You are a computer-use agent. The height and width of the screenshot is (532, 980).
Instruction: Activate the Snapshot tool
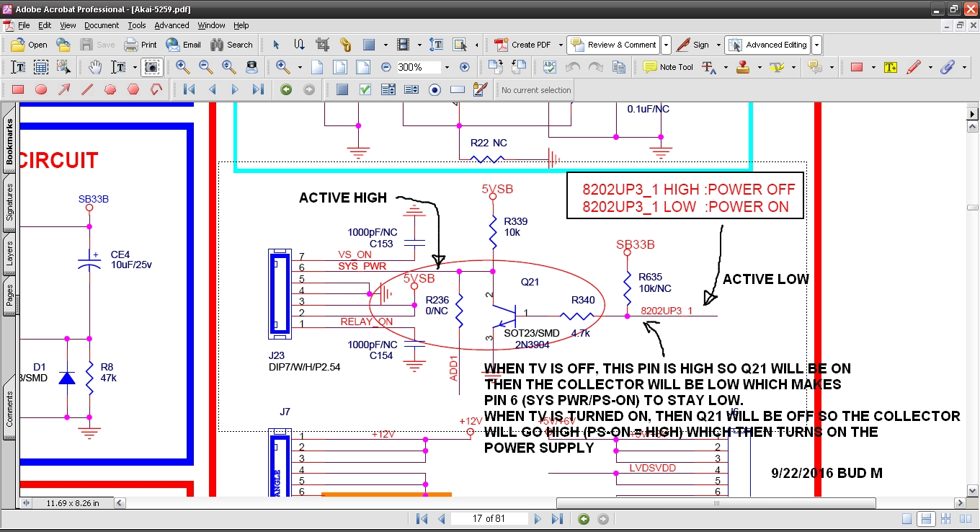152,67
